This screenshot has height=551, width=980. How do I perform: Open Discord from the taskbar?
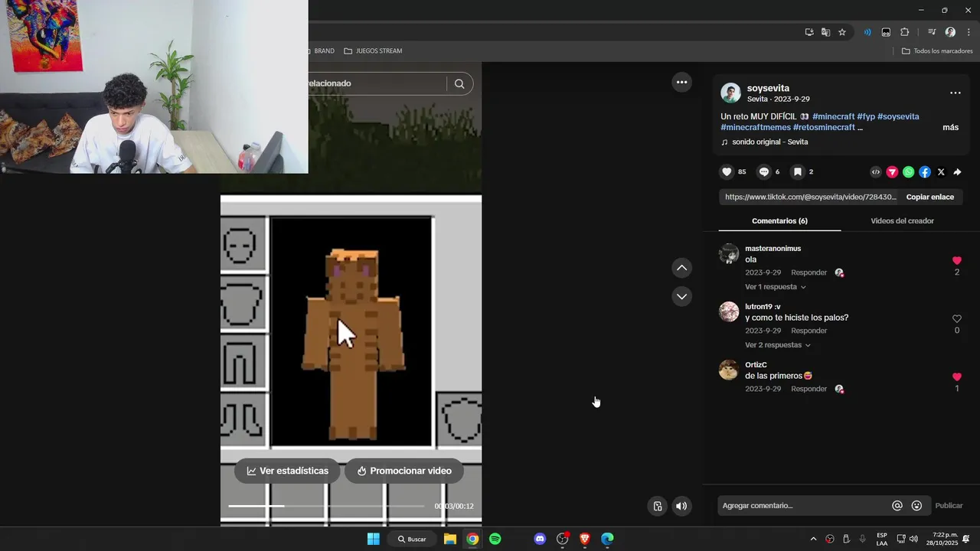tap(540, 539)
